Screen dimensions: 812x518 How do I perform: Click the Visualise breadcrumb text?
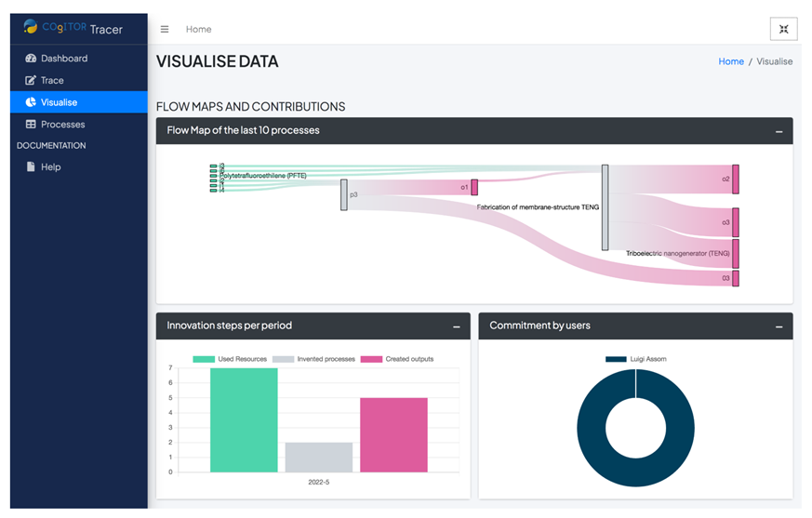click(x=774, y=61)
